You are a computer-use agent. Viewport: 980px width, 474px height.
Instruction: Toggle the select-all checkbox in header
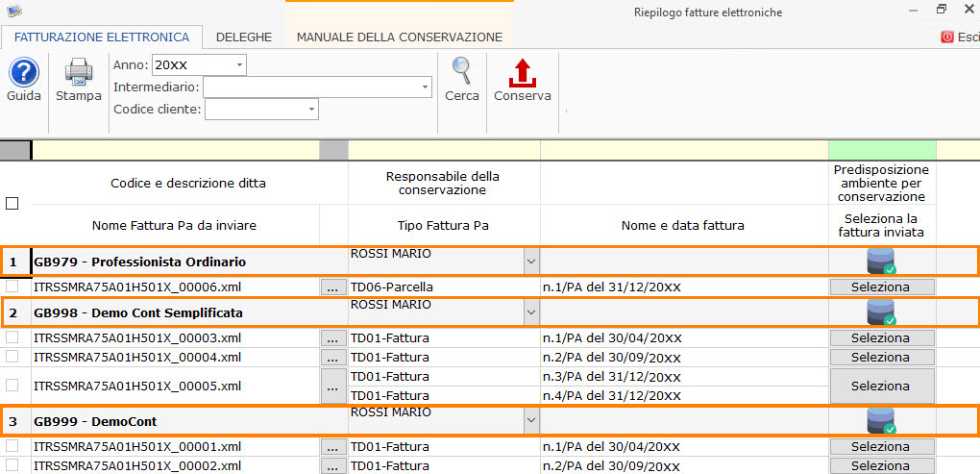click(x=12, y=203)
